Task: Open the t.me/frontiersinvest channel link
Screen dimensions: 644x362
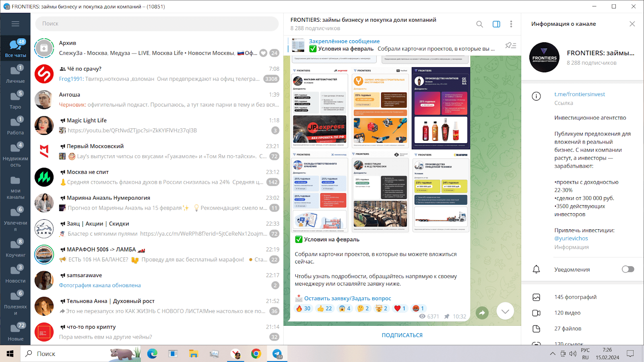Action: [580, 94]
